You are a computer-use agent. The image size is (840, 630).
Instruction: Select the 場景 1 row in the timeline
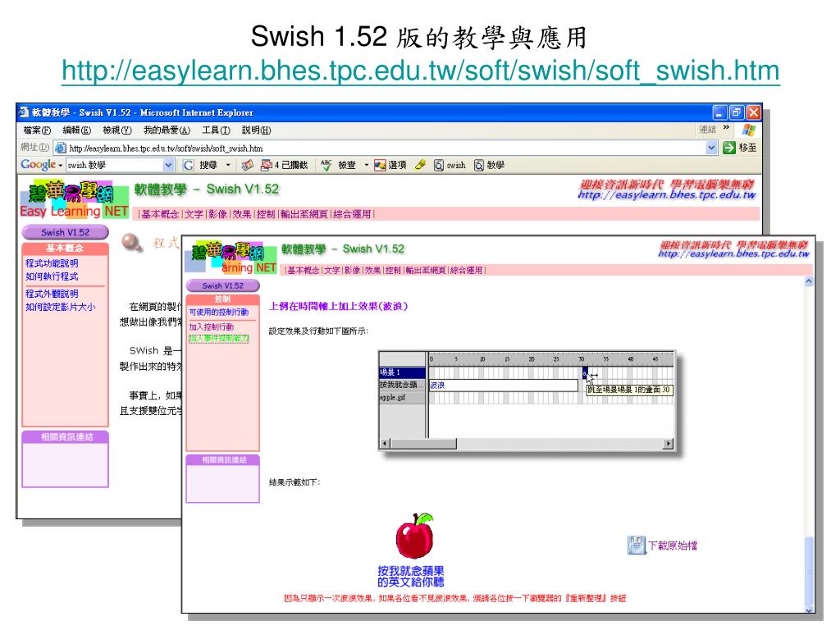pos(402,372)
